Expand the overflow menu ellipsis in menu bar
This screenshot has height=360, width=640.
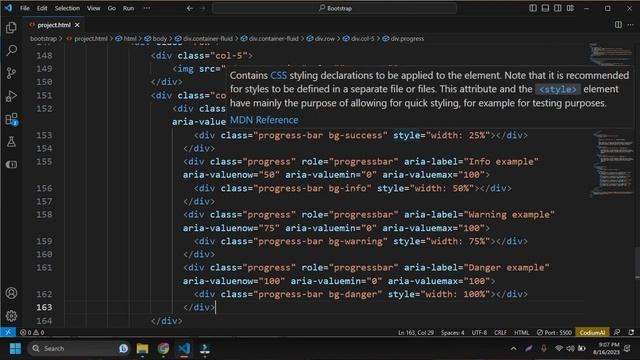point(147,8)
